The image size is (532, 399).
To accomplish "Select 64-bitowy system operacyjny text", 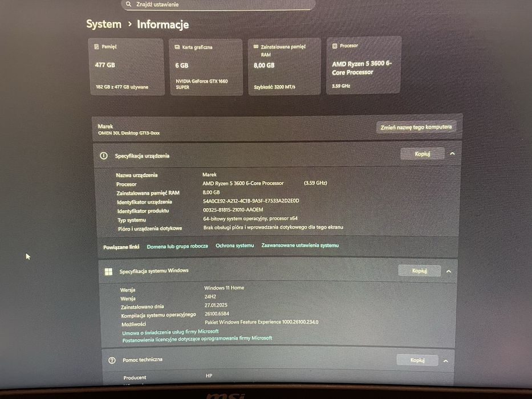I will pos(250,218).
